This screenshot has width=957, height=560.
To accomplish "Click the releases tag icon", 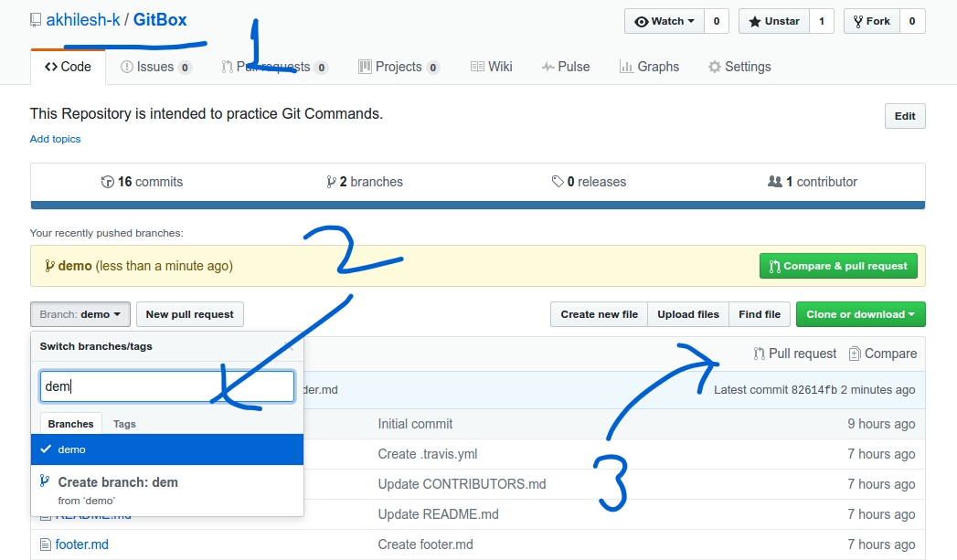I will click(558, 181).
